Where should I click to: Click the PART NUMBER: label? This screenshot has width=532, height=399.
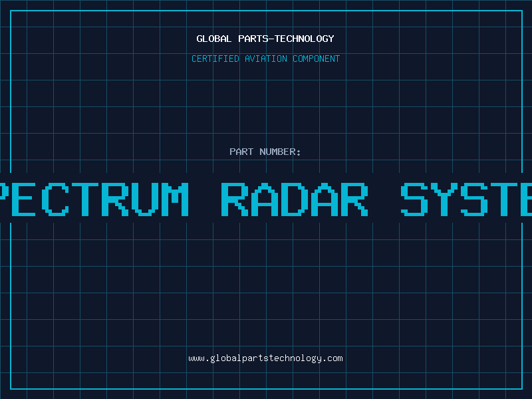click(265, 152)
